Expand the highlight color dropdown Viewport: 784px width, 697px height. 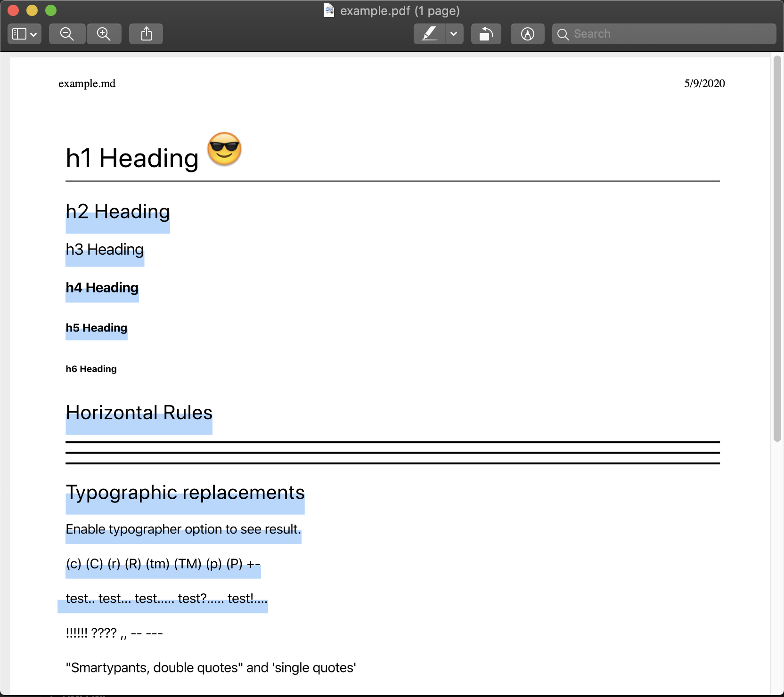(x=454, y=34)
